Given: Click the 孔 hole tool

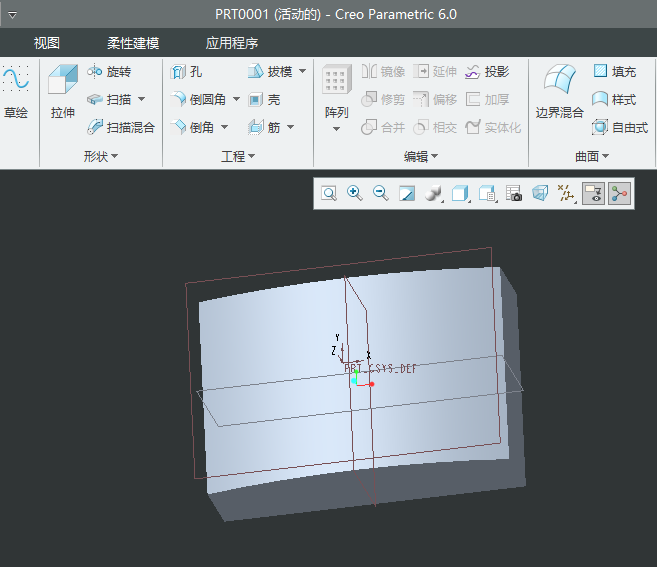Looking at the screenshot, I should 186,72.
